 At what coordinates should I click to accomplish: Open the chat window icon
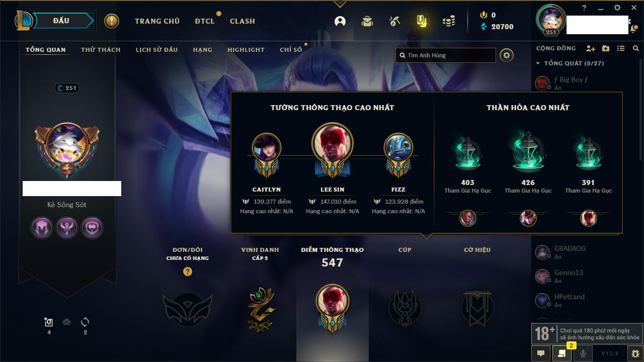tap(541, 353)
